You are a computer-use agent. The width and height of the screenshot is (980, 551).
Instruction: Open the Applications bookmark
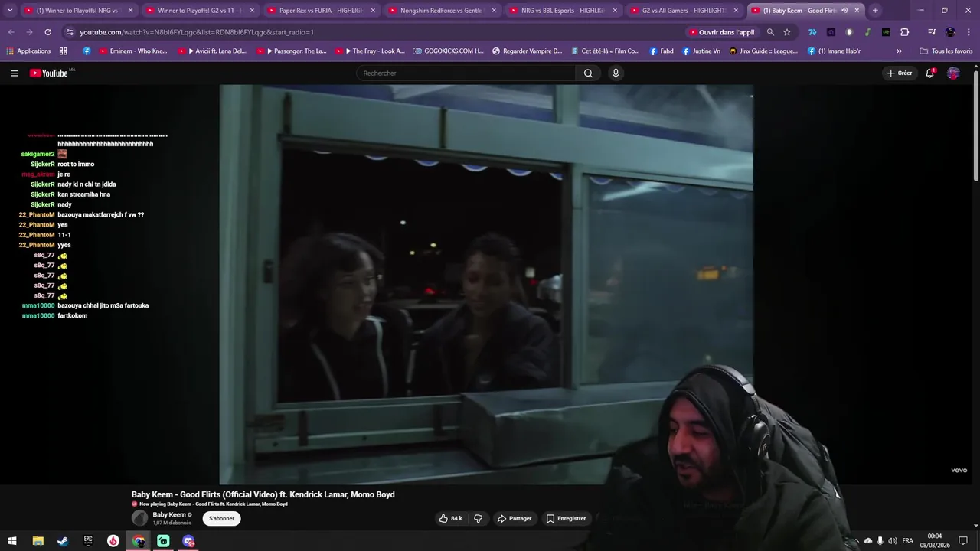[x=28, y=51]
